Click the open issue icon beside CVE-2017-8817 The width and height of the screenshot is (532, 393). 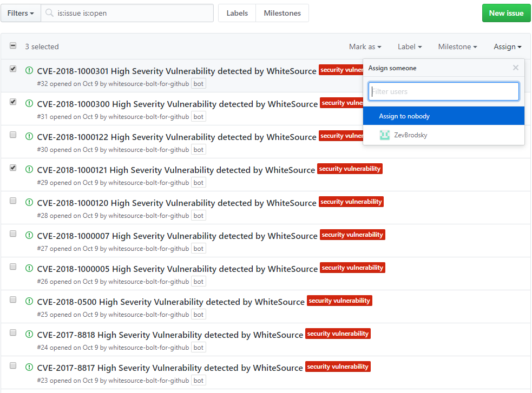[x=29, y=366]
